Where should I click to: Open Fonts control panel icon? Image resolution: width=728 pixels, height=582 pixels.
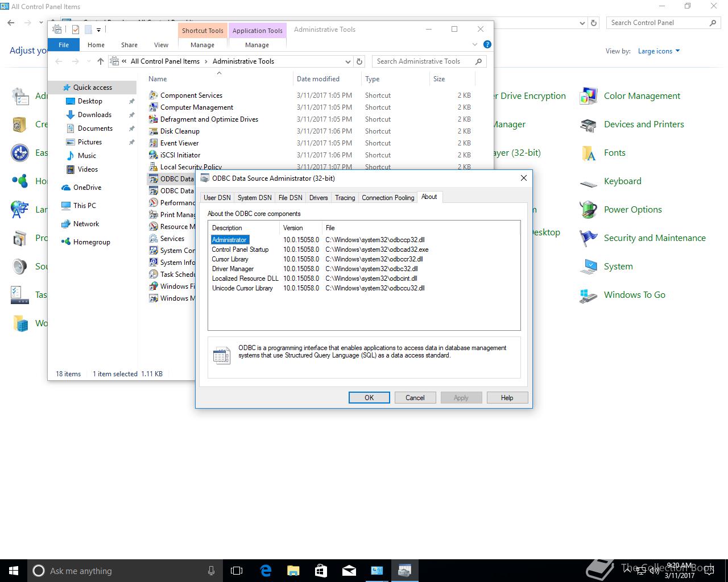[589, 153]
